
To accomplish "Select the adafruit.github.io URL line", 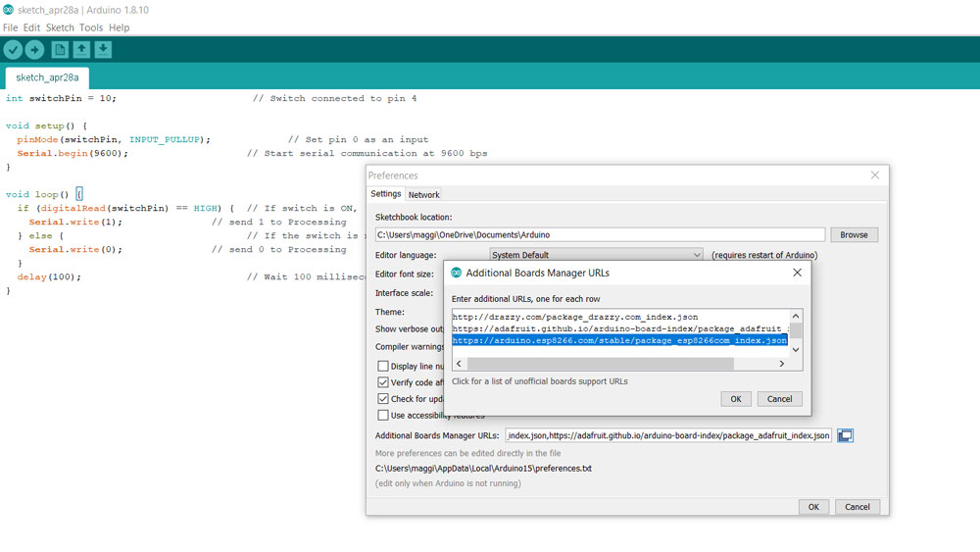I will (620, 328).
